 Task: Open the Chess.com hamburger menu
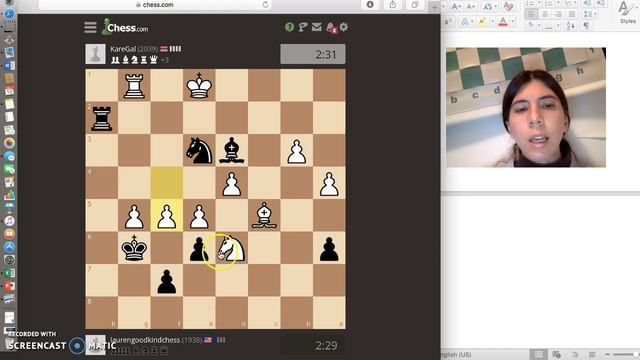pyautogui.click(x=90, y=27)
